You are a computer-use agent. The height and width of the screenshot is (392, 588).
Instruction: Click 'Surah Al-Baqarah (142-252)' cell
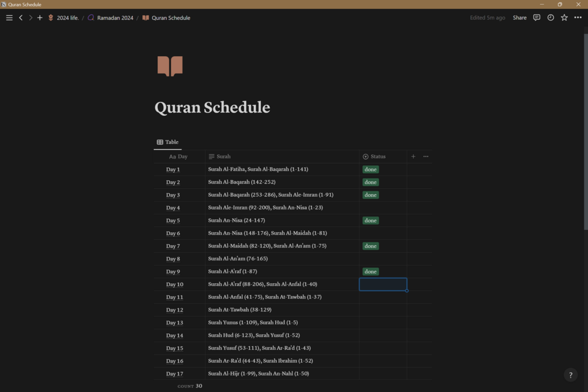tap(282, 182)
